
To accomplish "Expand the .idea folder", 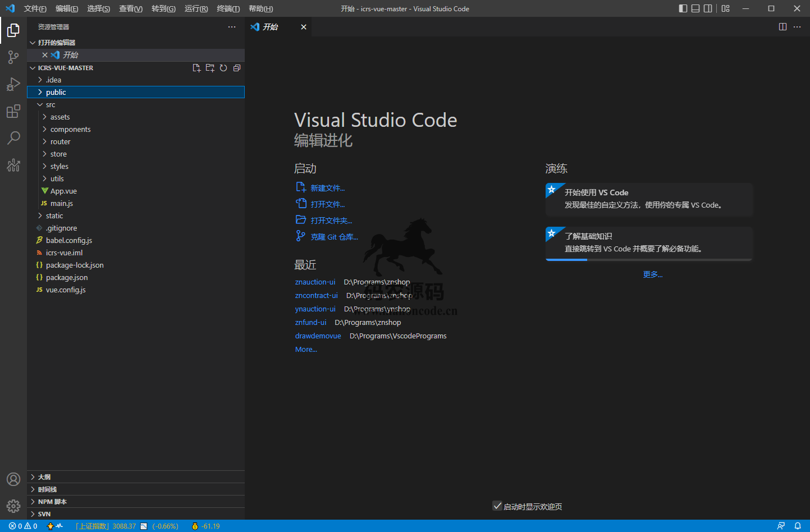I will point(136,80).
